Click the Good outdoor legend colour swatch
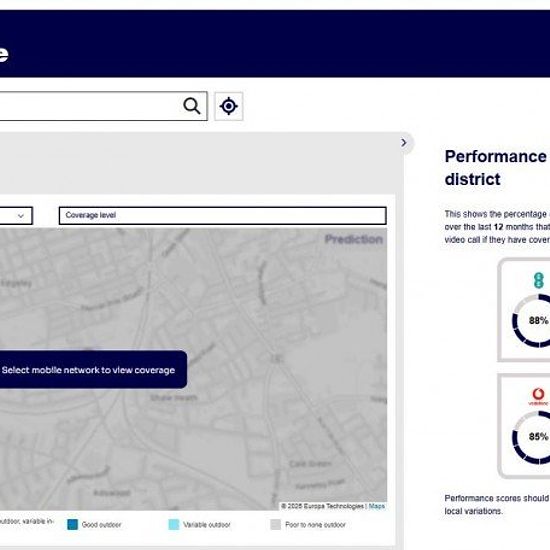The width and height of the screenshot is (550, 550). click(x=72, y=524)
